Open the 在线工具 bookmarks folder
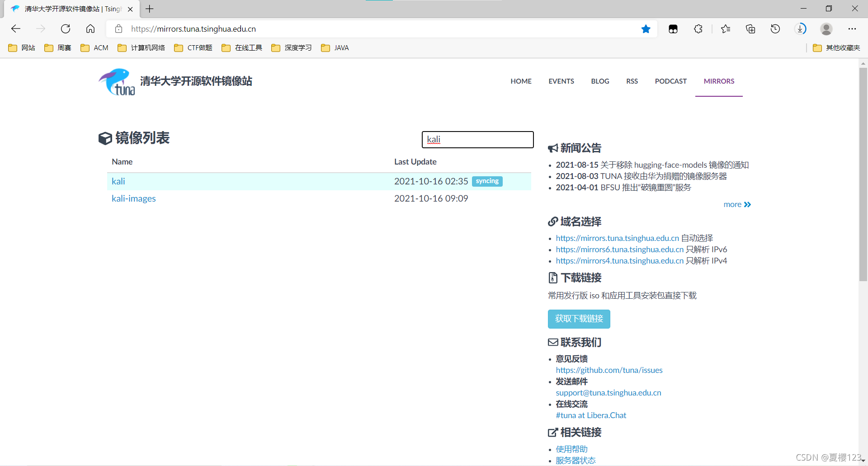 (x=242, y=48)
